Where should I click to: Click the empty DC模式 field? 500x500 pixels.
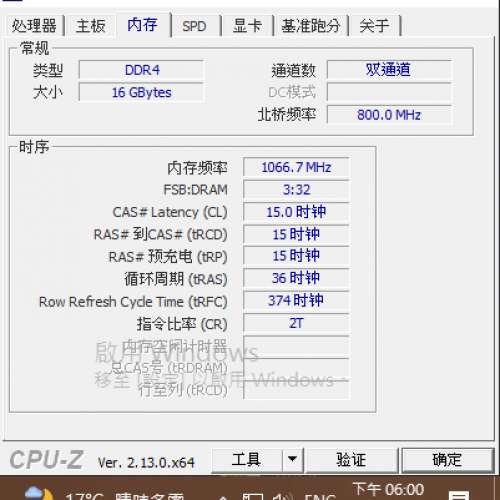pyautogui.click(x=389, y=92)
